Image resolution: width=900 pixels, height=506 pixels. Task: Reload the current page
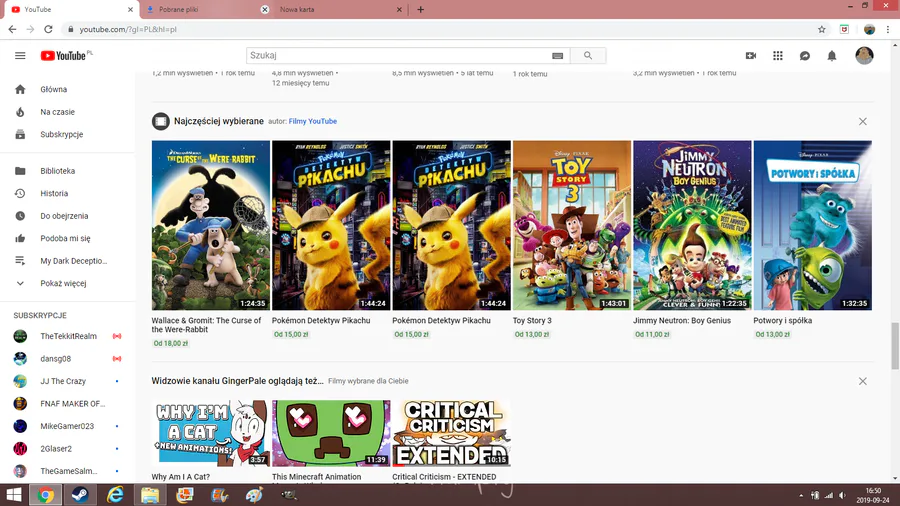(48, 29)
